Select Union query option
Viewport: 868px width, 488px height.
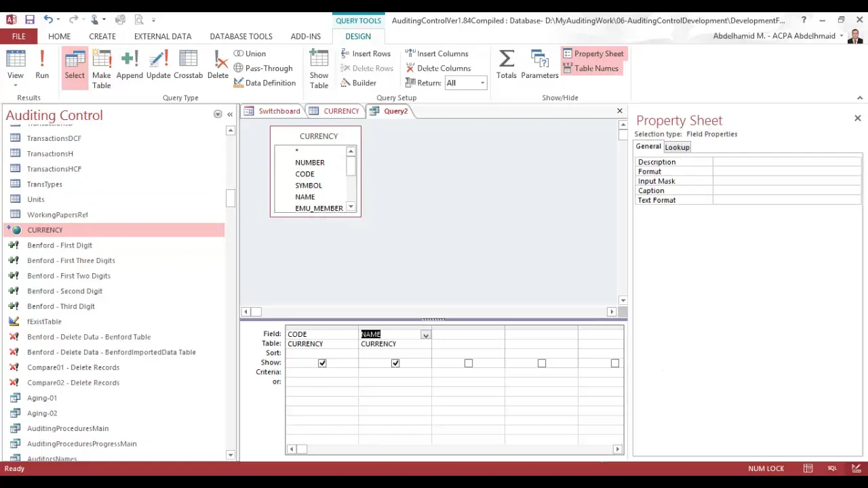(250, 54)
